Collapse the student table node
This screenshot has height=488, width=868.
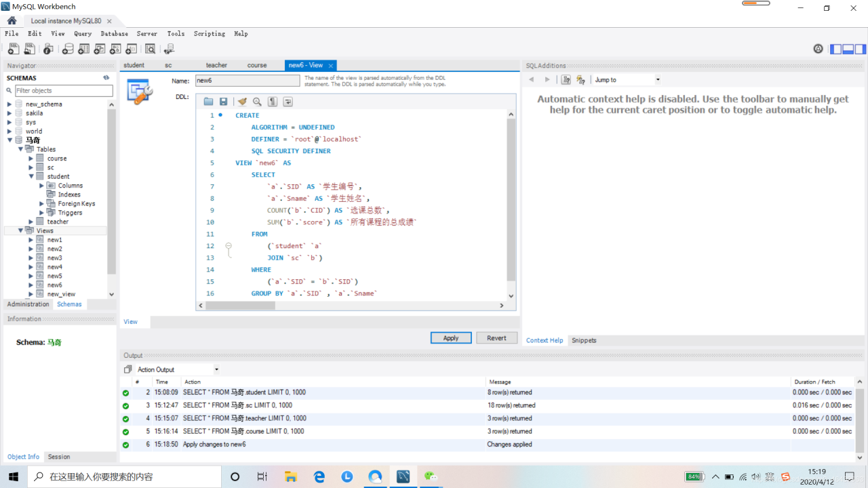[31, 176]
